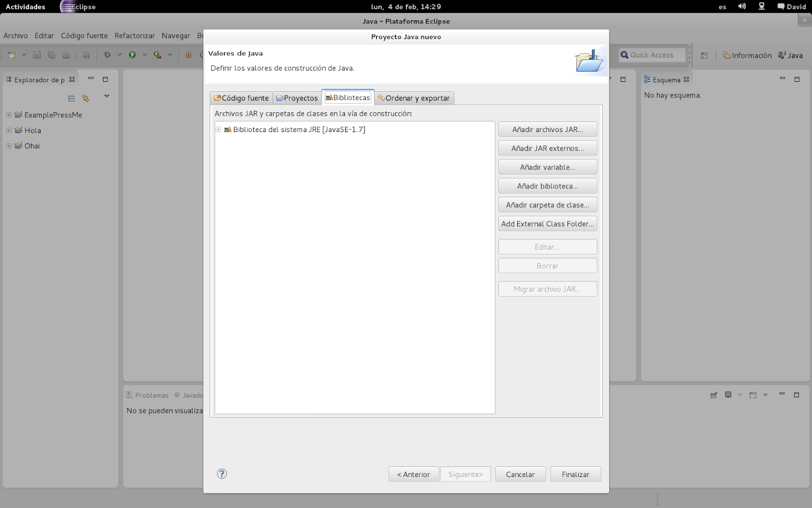Toggle Link with Editor in the Project Explorer
The width and height of the screenshot is (812, 508).
pos(85,98)
